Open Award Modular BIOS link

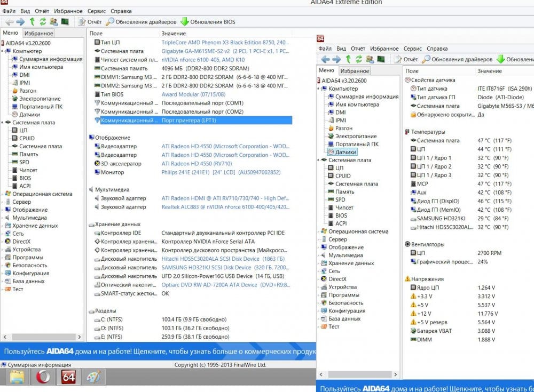tap(193, 94)
